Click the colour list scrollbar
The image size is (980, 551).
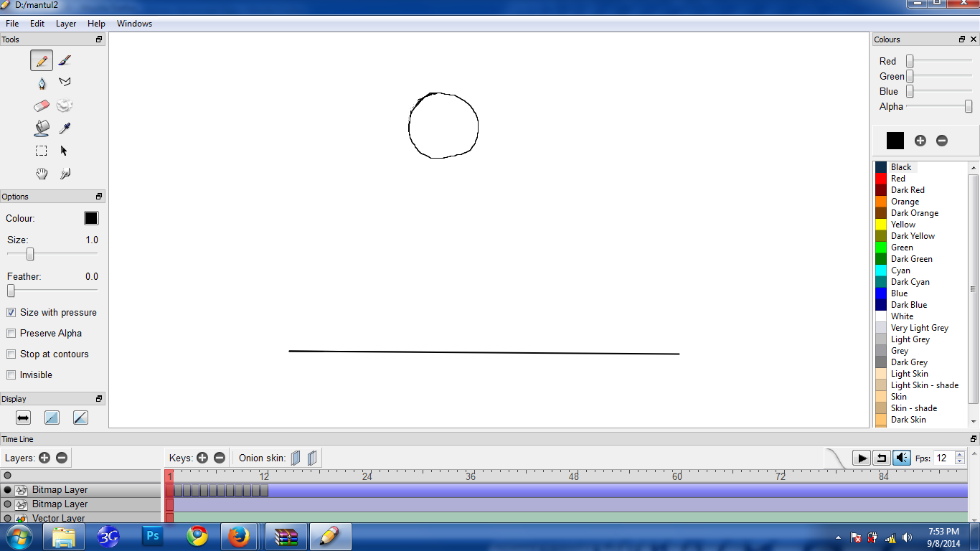[974, 289]
